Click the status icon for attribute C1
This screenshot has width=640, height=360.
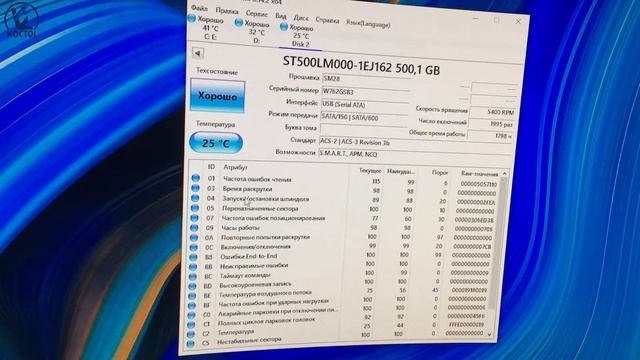(191, 325)
